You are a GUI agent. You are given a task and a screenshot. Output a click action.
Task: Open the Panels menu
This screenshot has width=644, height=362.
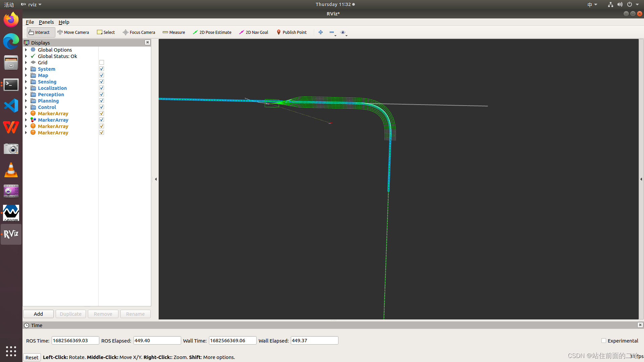point(46,22)
